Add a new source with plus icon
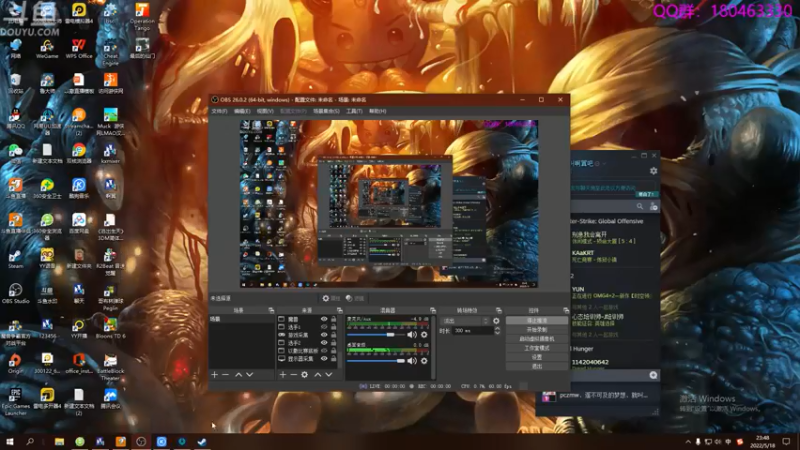This screenshot has height=450, width=800. pos(283,374)
